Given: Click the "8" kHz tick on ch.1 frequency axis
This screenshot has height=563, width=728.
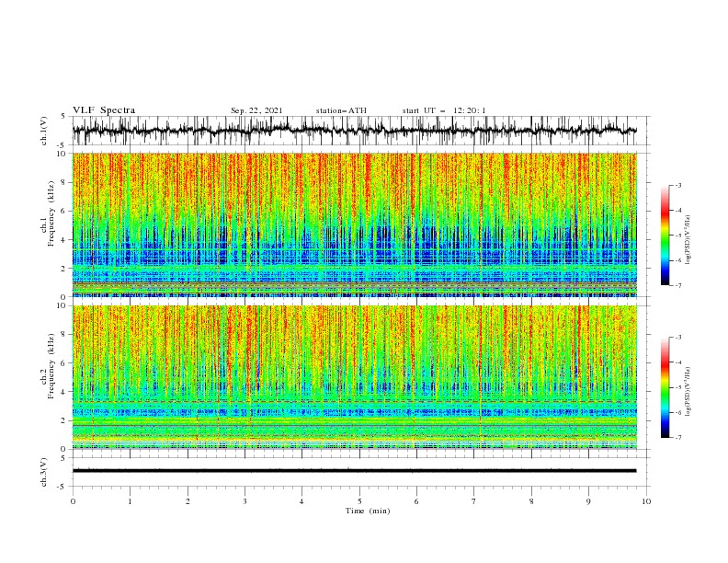Looking at the screenshot, I should (x=65, y=182).
